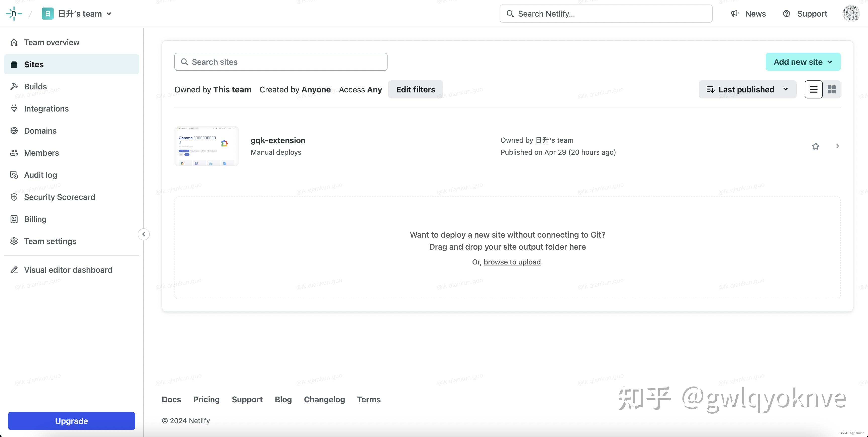Open the Security Scorecard page
This screenshot has width=868, height=437.
(x=59, y=197)
